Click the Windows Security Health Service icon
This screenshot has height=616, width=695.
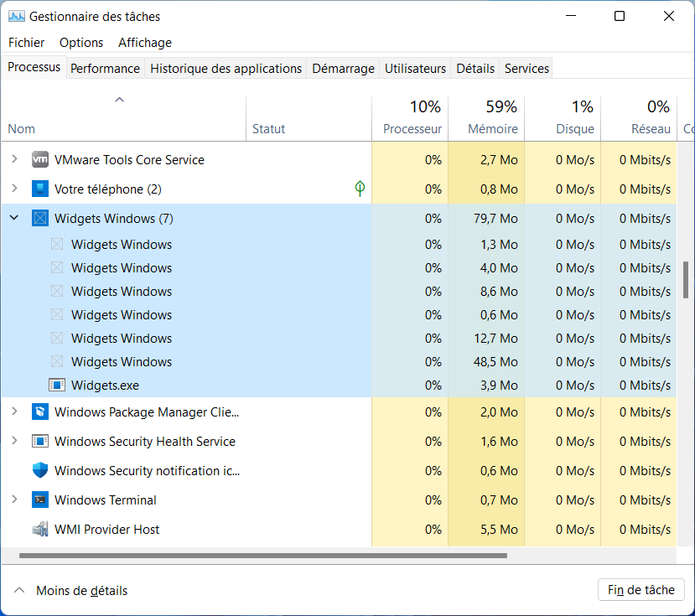pos(40,441)
